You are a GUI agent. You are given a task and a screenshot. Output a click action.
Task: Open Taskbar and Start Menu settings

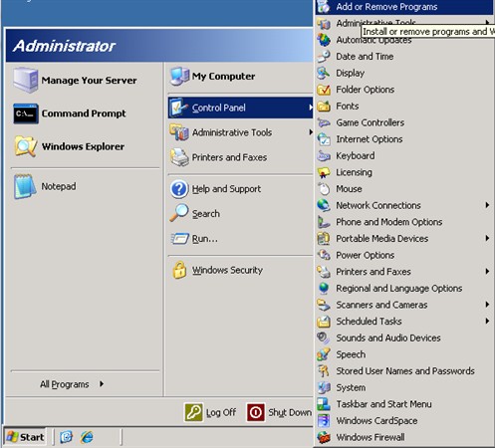pos(403,404)
